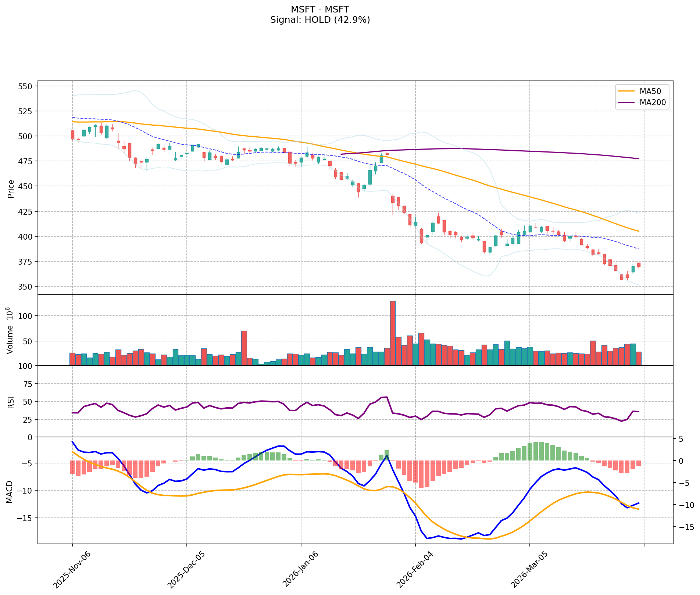Click the Signal: HOLD (42.9%) subtitle
Viewport: 700px width, 595px height.
320,20
